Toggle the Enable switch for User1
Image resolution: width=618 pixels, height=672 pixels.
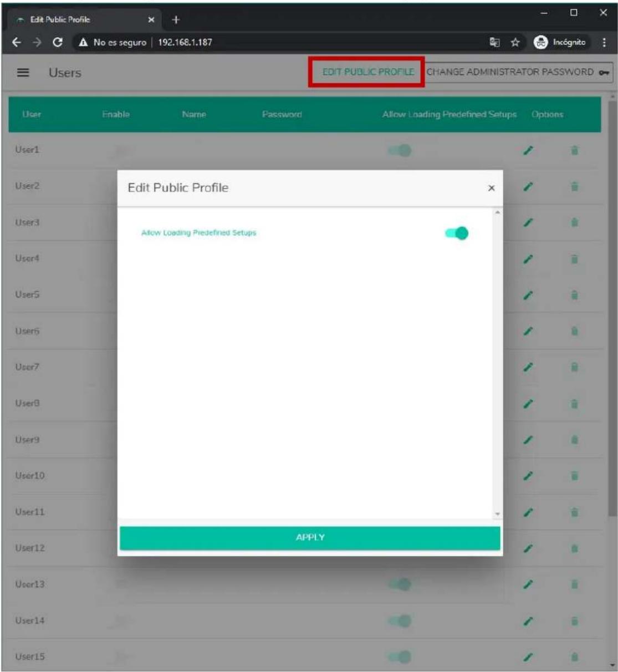[x=122, y=150]
